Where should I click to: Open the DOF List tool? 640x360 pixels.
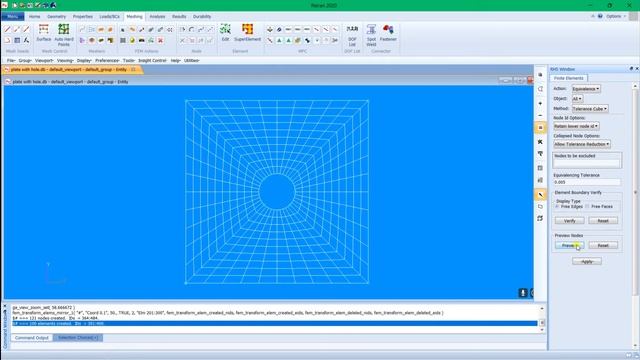[352, 35]
